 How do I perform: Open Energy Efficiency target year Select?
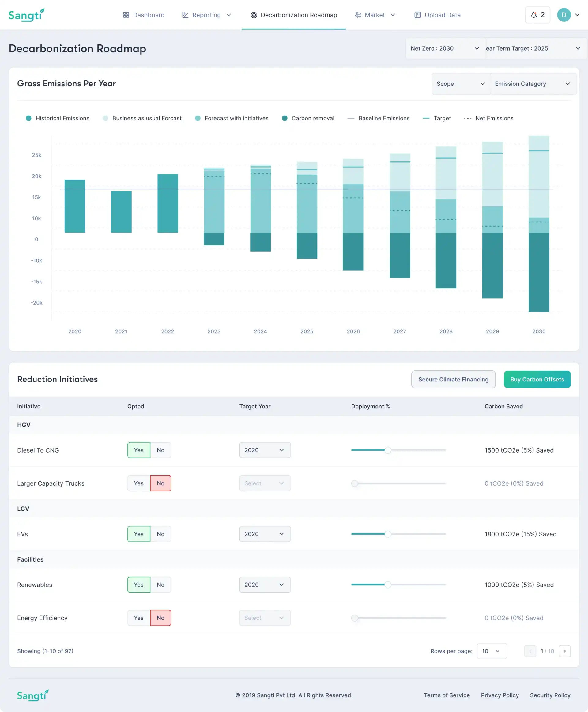(265, 618)
